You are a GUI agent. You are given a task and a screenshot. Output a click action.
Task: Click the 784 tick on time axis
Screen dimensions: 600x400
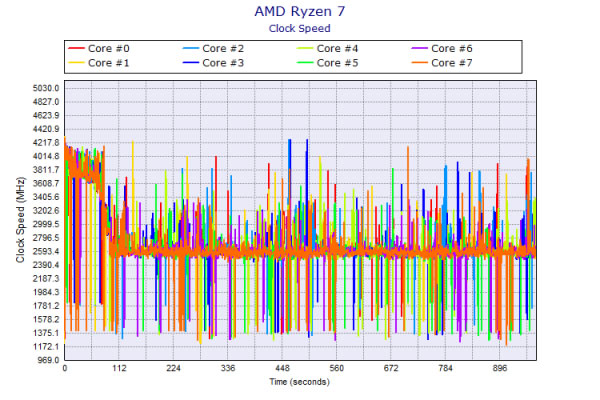pyautogui.click(x=445, y=368)
